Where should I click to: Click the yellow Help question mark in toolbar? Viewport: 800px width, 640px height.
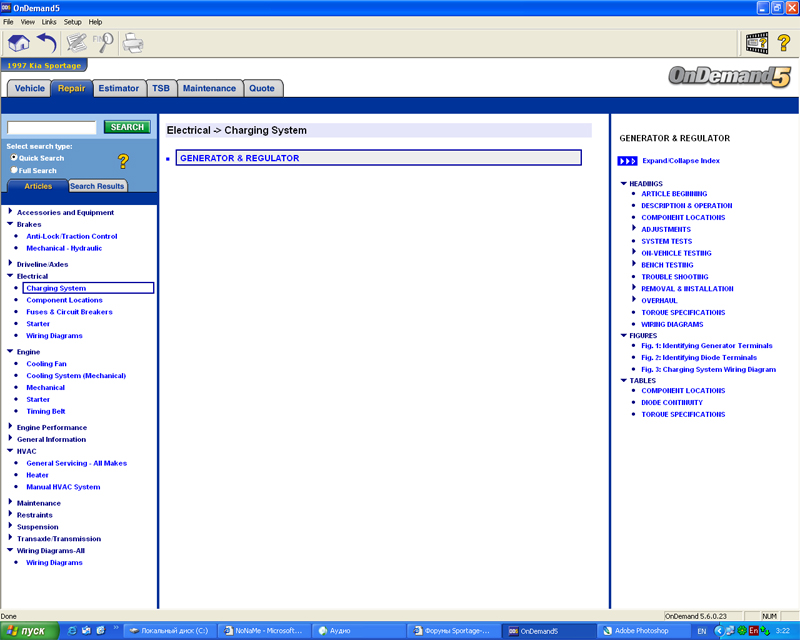(x=784, y=42)
